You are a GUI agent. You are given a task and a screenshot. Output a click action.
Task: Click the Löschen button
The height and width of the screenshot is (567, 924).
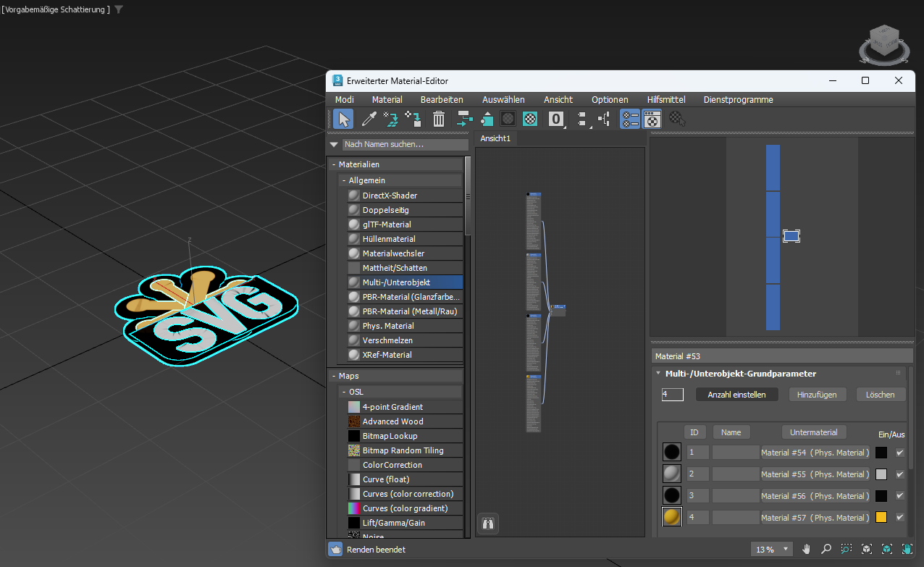(x=881, y=395)
